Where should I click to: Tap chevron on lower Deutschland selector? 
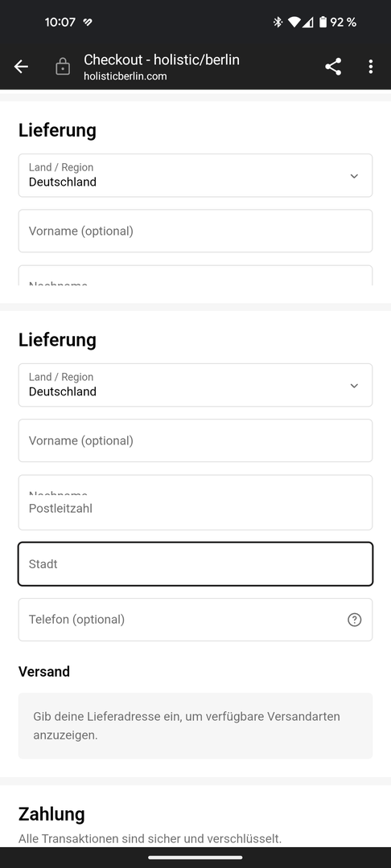pos(354,386)
